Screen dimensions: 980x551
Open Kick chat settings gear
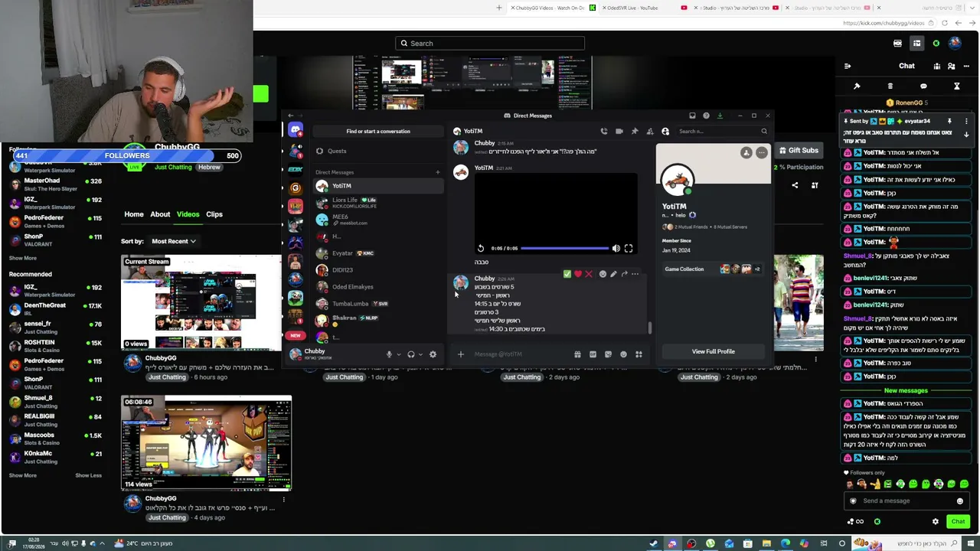[935, 522]
